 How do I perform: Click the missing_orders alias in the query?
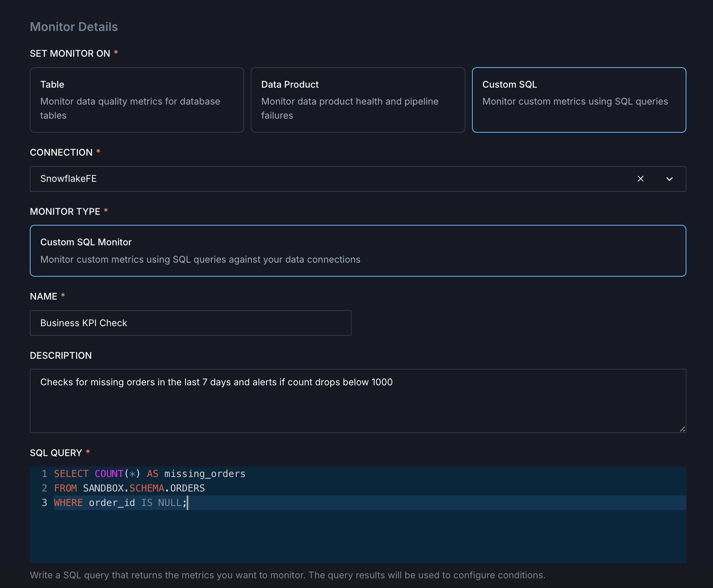[x=205, y=474]
